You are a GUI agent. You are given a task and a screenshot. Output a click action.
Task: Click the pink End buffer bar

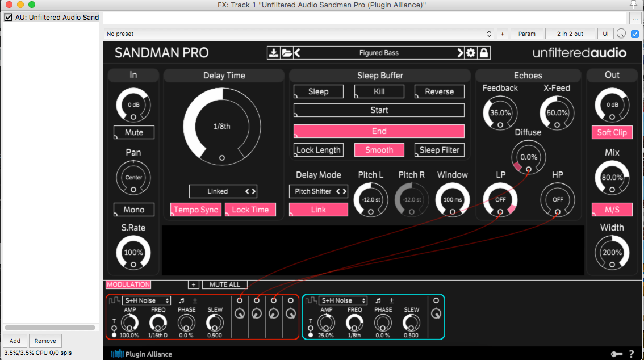(379, 131)
